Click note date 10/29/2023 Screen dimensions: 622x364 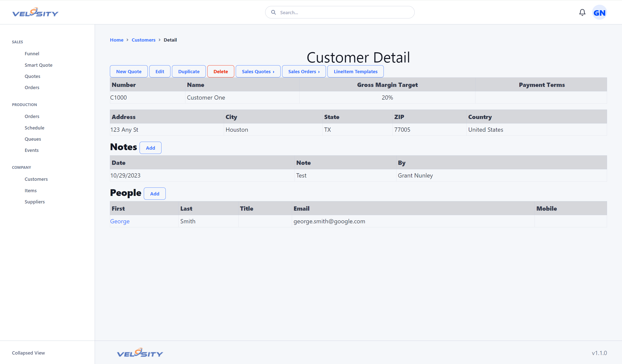point(125,176)
